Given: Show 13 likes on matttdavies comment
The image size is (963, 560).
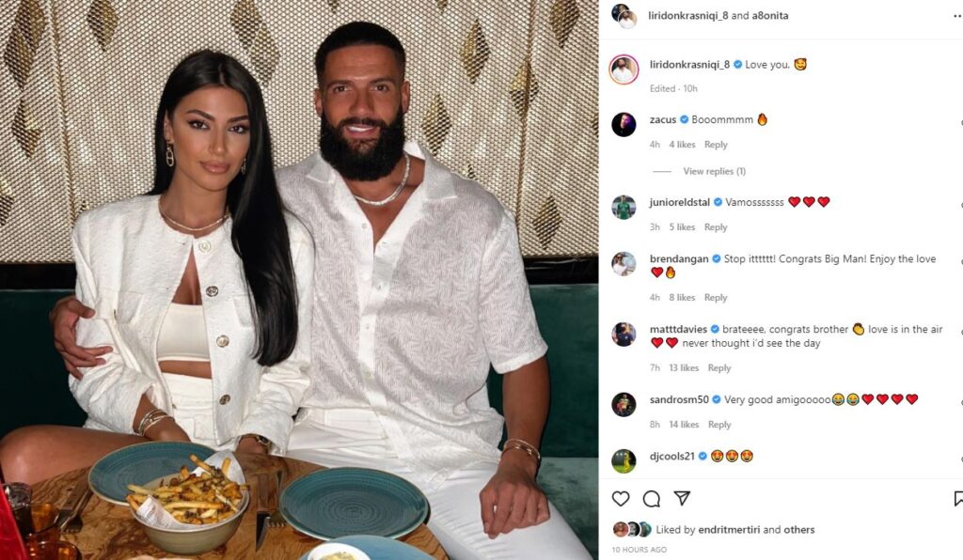Looking at the screenshot, I should (x=684, y=368).
